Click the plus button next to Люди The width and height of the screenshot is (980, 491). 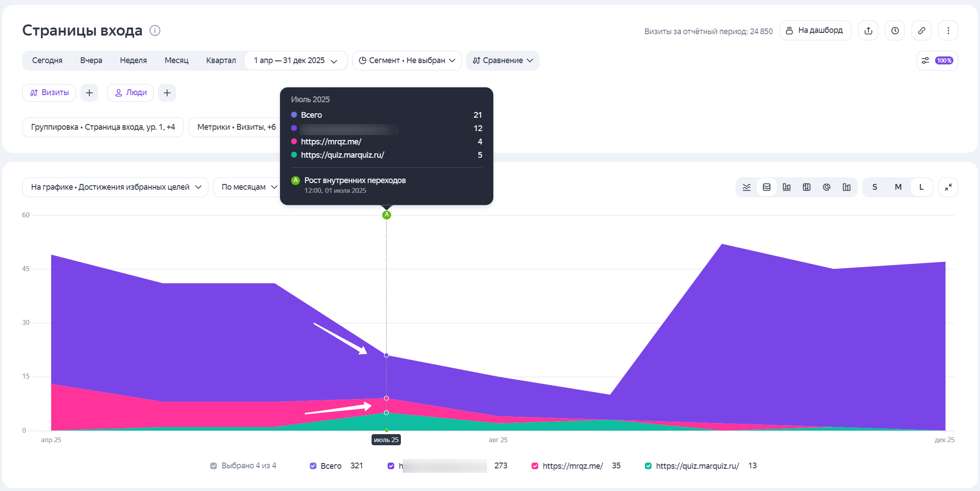(x=167, y=93)
